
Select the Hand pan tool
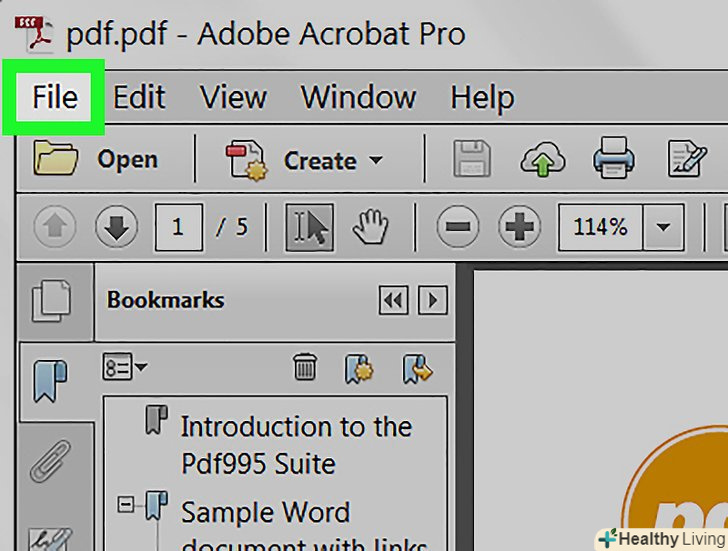coord(370,227)
